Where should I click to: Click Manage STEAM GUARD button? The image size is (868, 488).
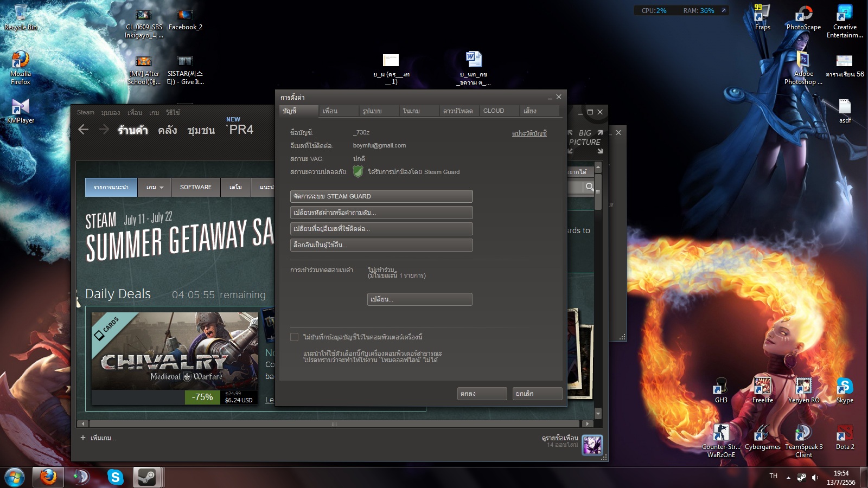[x=381, y=196]
